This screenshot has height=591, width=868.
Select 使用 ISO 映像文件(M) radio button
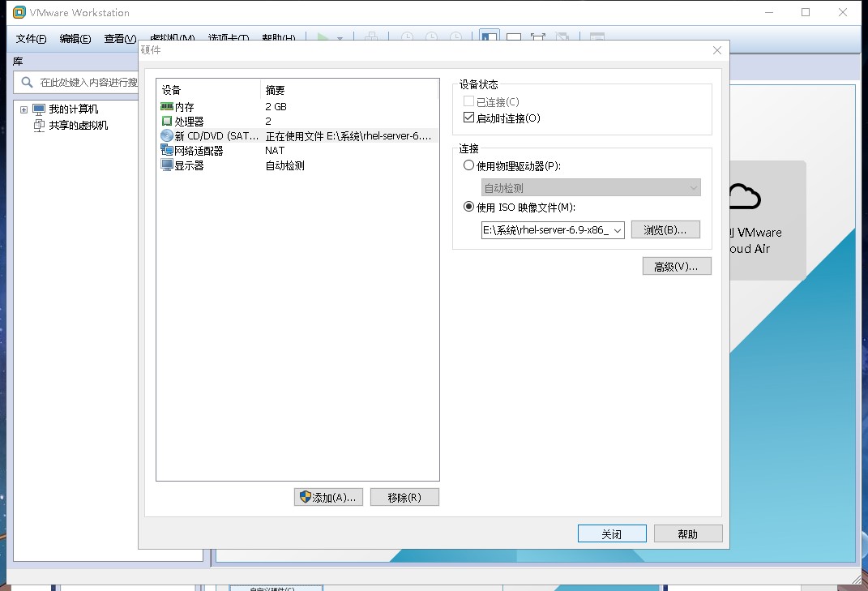pyautogui.click(x=468, y=207)
